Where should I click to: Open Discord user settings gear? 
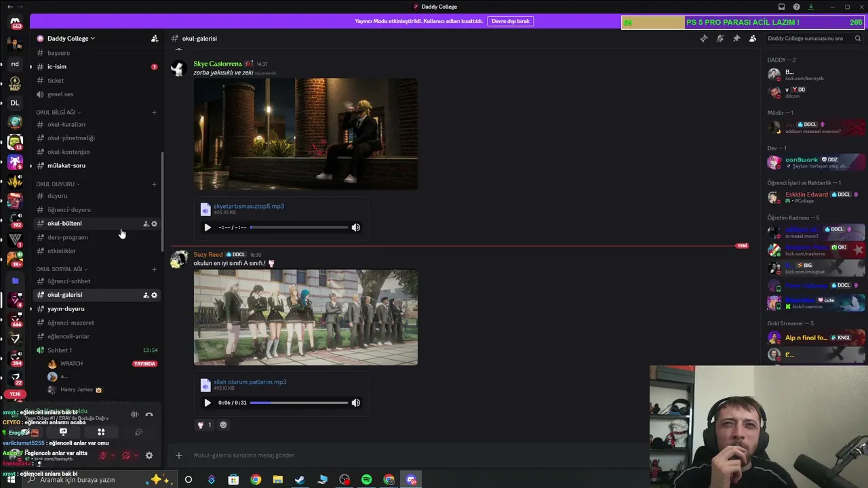point(149,455)
